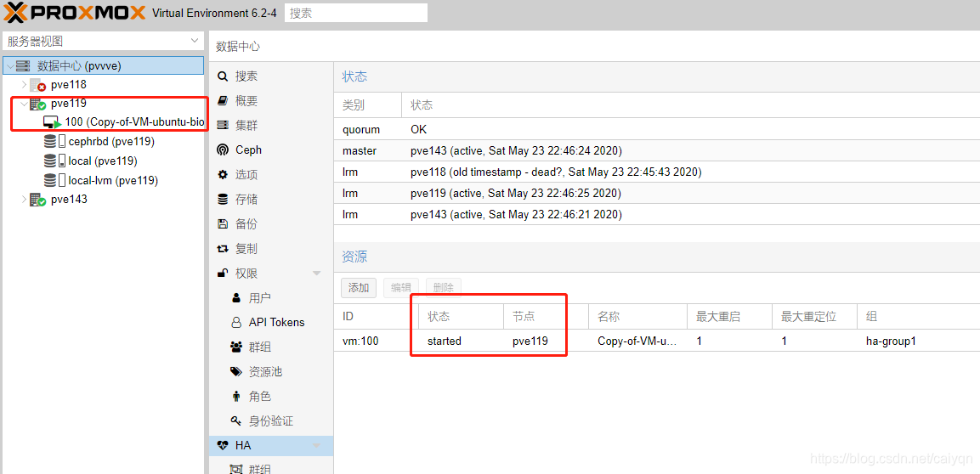Click the 最大重定位 column header
This screenshot has width=980, height=474.
814,317
